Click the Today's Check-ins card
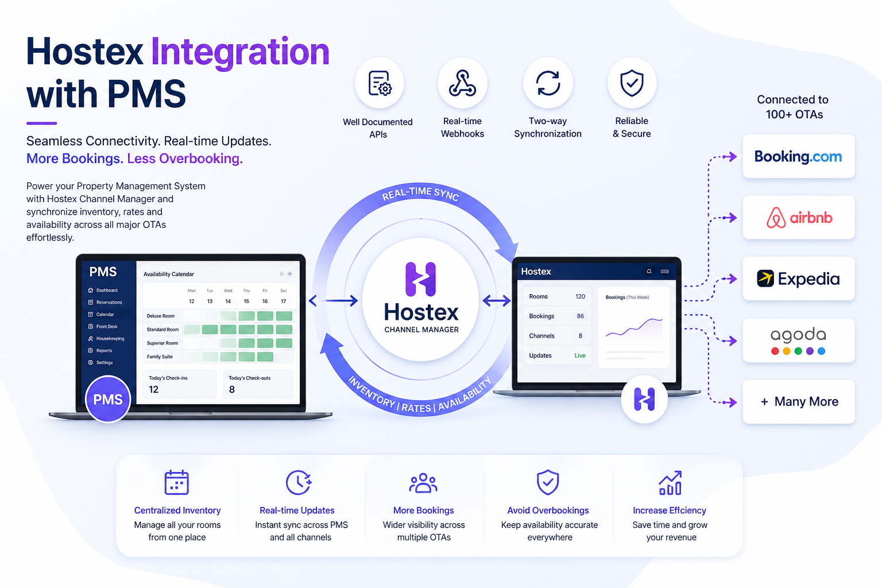This screenshot has height=588, width=882. pos(179,384)
